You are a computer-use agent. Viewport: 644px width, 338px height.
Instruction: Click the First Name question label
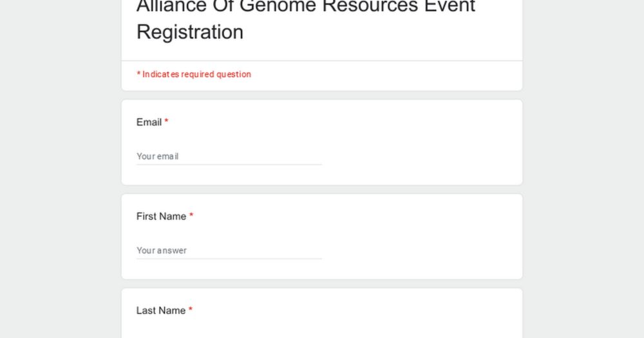(161, 216)
